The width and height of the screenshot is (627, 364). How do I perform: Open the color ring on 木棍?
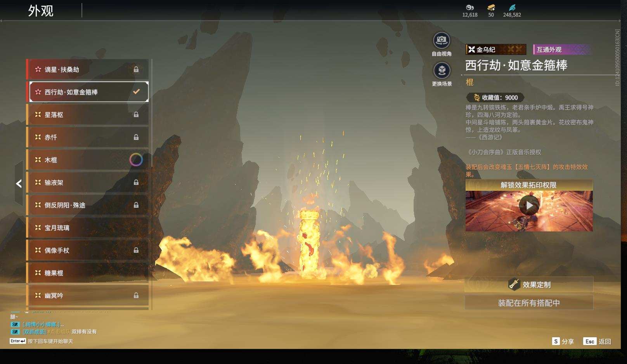(x=136, y=160)
